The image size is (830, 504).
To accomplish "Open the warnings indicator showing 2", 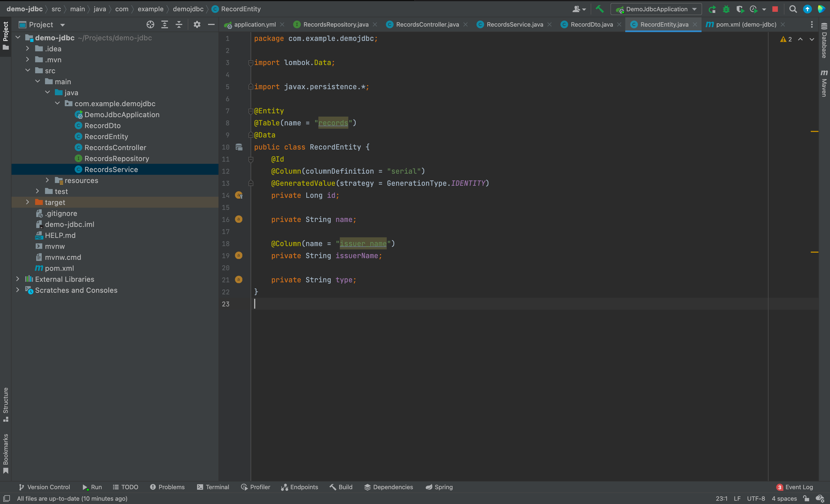I will [x=786, y=40].
